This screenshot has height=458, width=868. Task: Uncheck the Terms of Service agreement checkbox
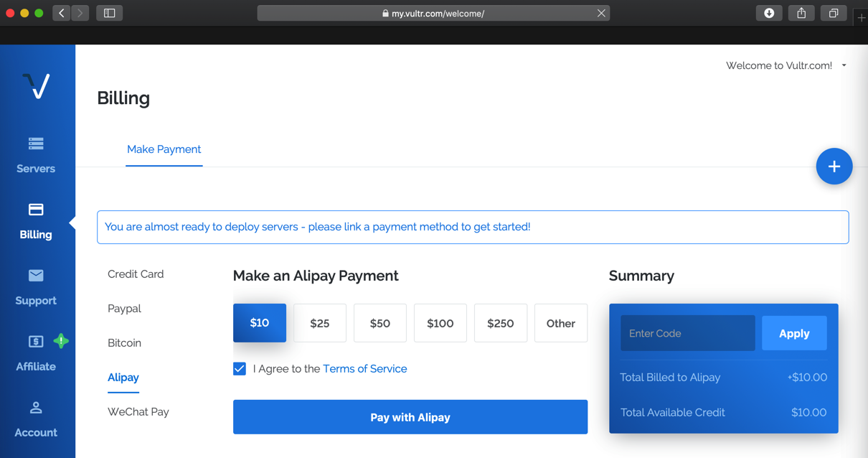[240, 369]
